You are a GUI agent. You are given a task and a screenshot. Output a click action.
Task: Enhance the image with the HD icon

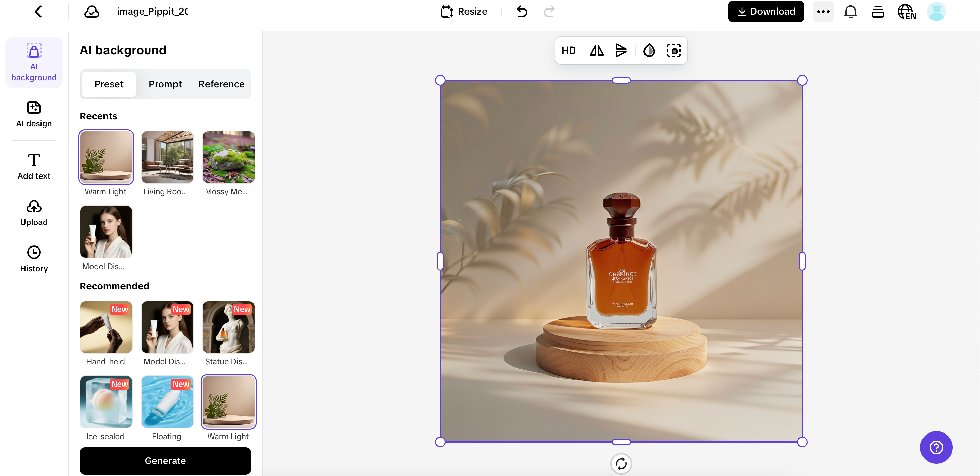(569, 50)
